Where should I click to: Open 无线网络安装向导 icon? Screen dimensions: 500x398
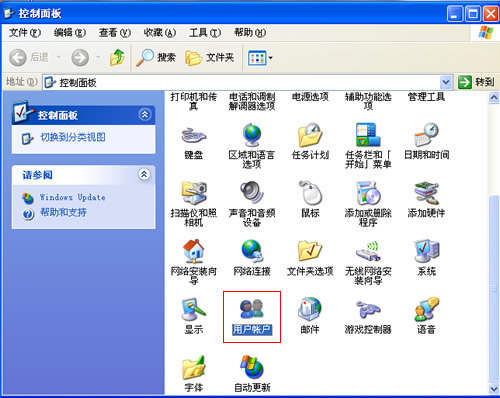(x=368, y=251)
